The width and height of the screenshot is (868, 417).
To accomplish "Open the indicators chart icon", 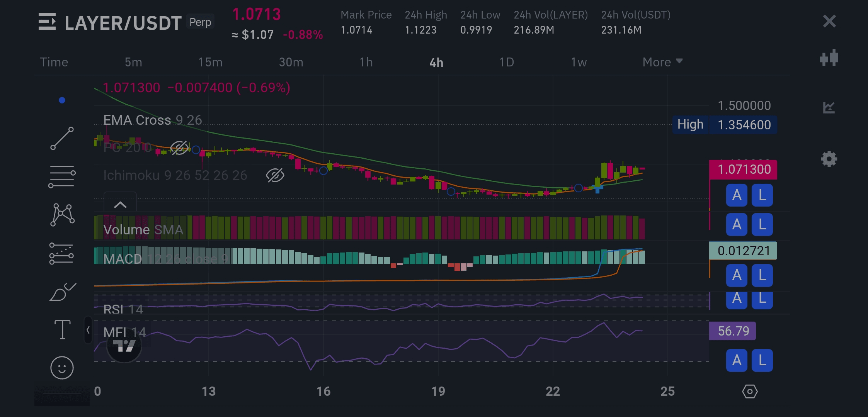I will click(829, 107).
